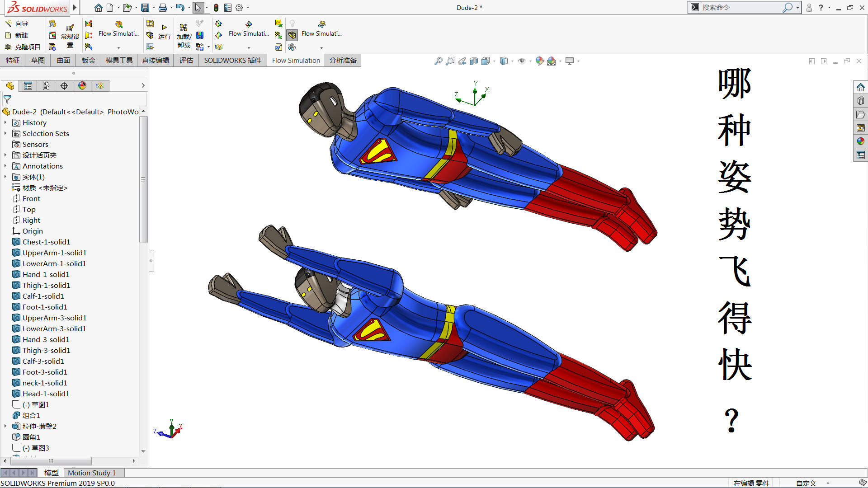Image resolution: width=868 pixels, height=488 pixels.
Task: Switch to the 草图 sketch tab
Action: (38, 61)
